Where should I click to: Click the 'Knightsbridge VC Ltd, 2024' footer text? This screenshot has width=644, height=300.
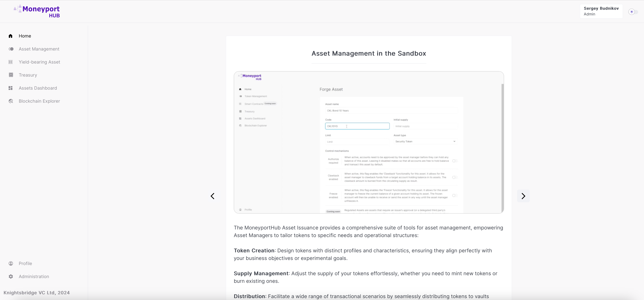tap(37, 293)
